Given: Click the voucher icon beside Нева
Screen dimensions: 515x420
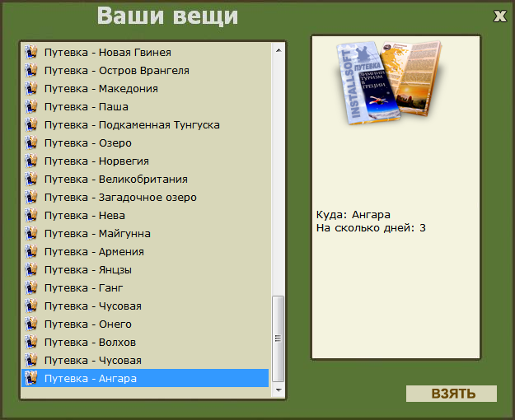Looking at the screenshot, I should click(x=30, y=216).
